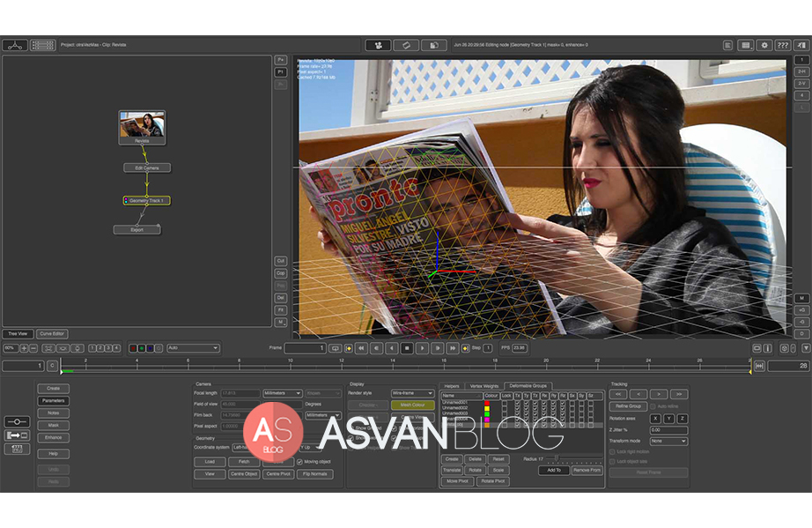
Task: Open the Vertex Weights tab
Action: coord(484,386)
